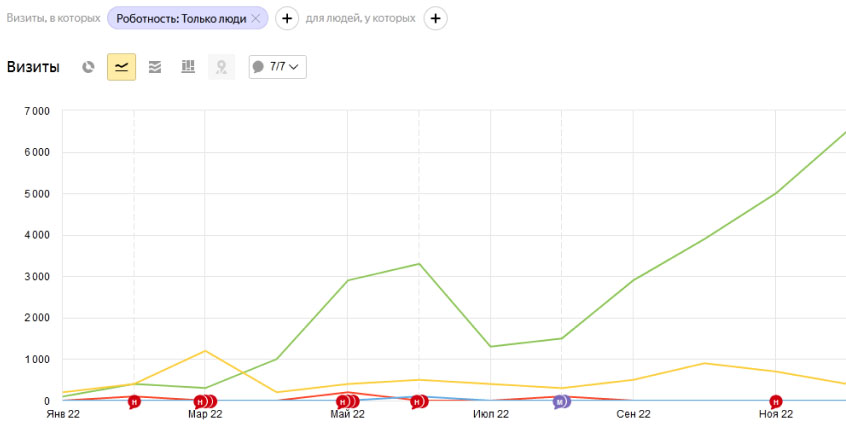Click the disabled map chart icon
Screen dimensions: 846x447
(x=220, y=67)
